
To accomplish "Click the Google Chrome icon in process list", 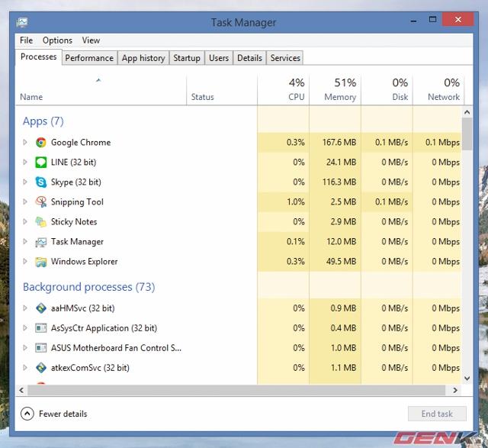I will [x=41, y=143].
